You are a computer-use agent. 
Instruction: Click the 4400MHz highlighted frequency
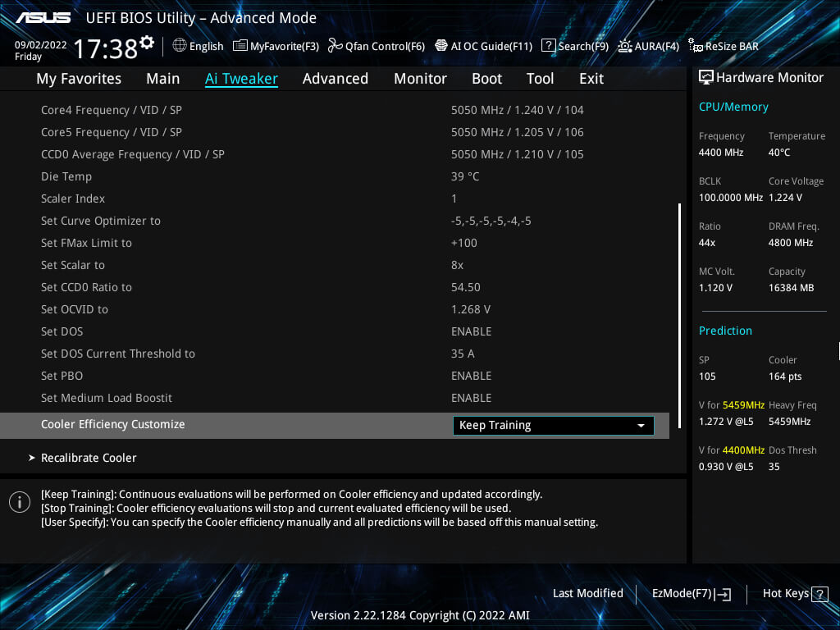tap(743, 450)
